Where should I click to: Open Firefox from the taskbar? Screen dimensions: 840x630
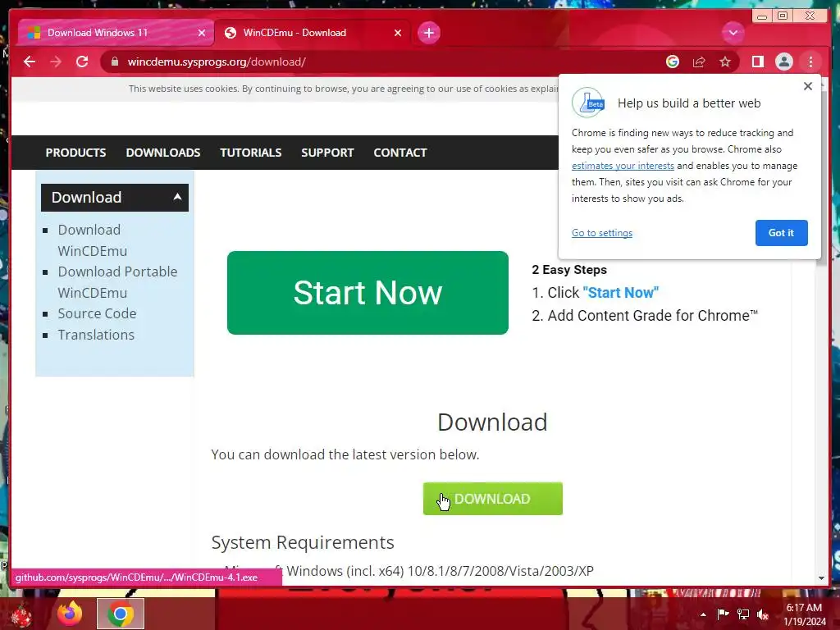click(x=70, y=614)
